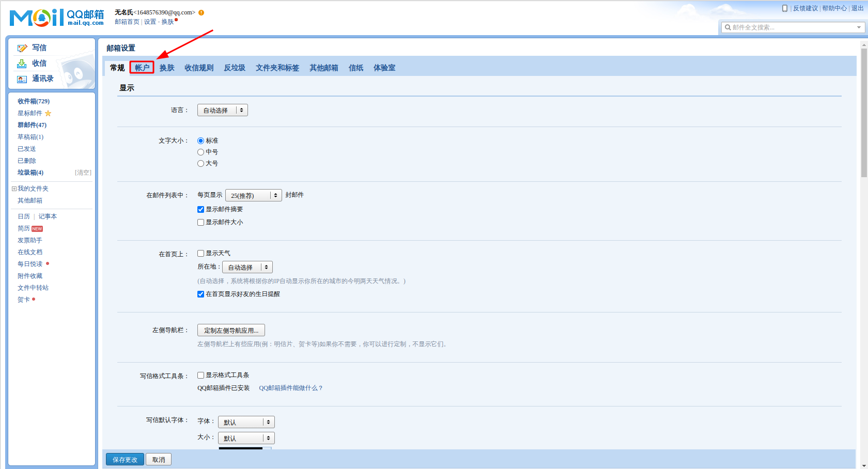
Task: Open the 反垃圾 settings tab
Action: 235,67
